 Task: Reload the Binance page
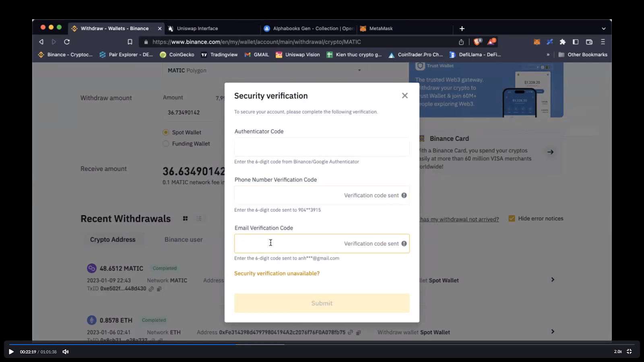pyautogui.click(x=67, y=42)
